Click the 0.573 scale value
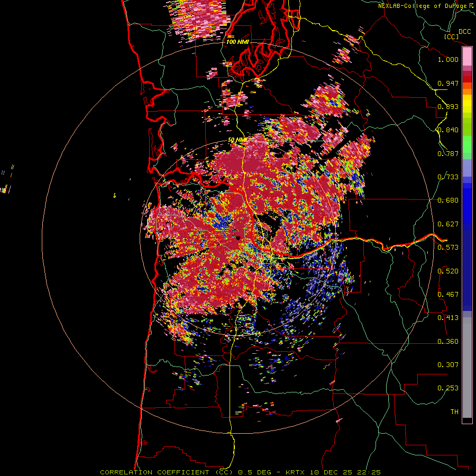This screenshot has height=476, width=476. click(x=448, y=248)
